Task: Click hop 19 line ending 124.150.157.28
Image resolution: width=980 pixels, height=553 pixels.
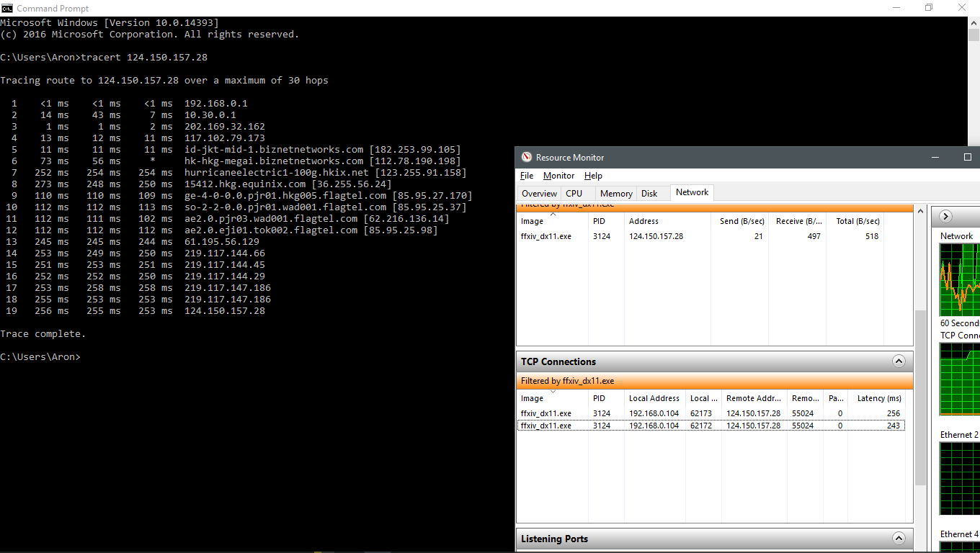Action: [135, 311]
